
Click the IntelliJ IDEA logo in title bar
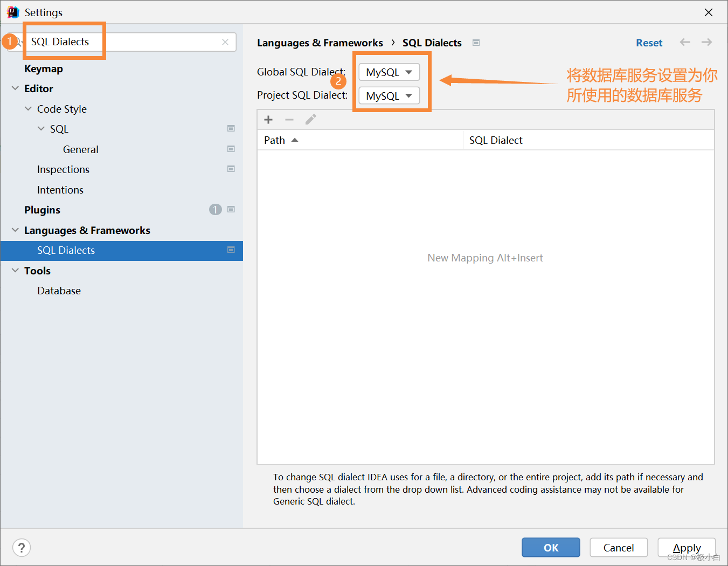point(13,12)
